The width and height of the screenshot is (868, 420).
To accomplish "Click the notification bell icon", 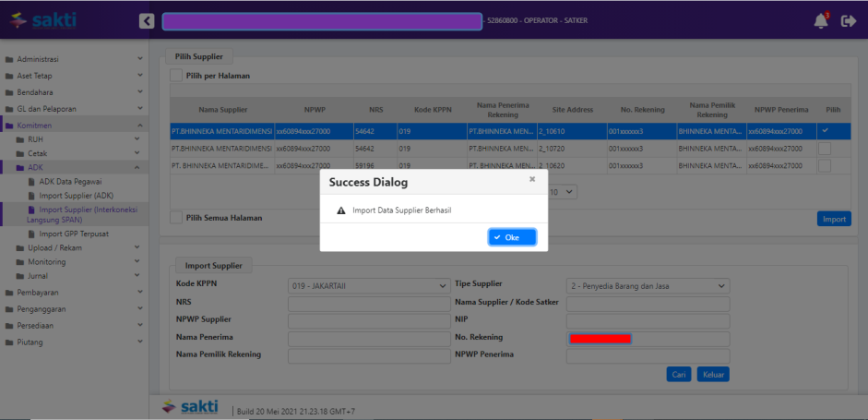I will 820,21.
